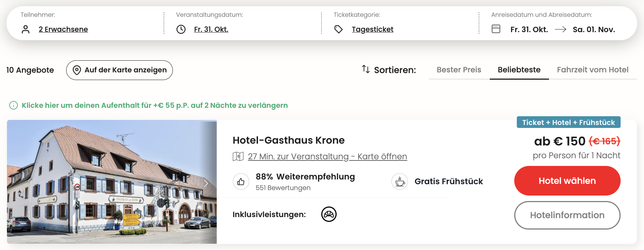The image size is (644, 250).
Task: Click the tag icon beside Tagesticket
Action: pos(338,29)
